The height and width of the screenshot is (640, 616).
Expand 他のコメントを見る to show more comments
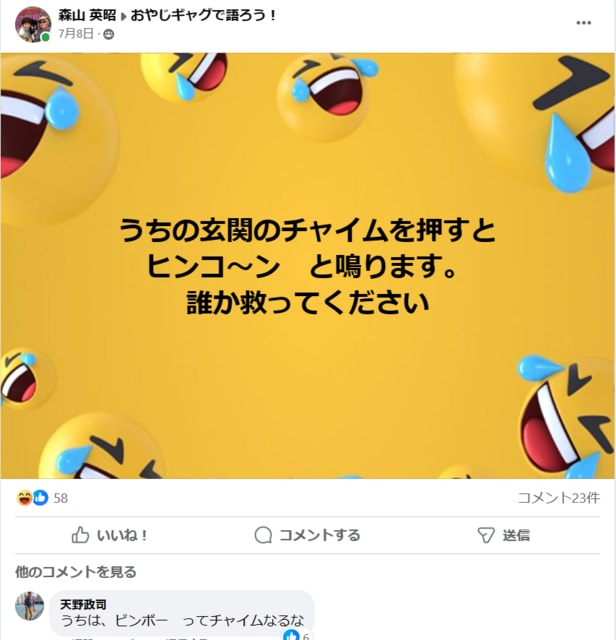(x=76, y=572)
